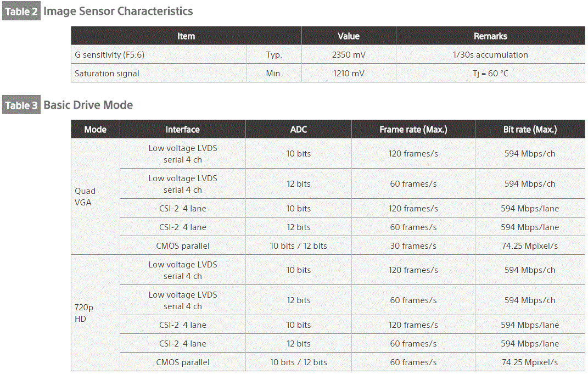Click the G sensitivity (F5.6) cell

click(110, 55)
